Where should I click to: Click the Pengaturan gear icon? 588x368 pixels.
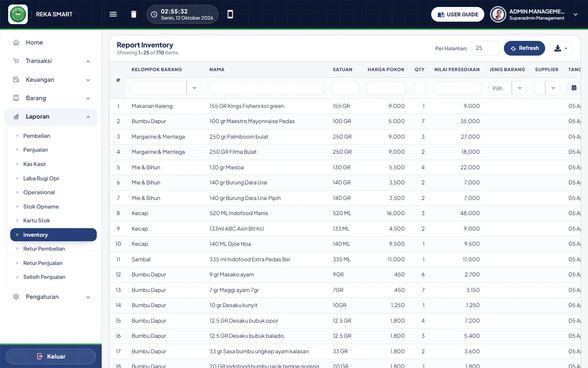coord(16,297)
